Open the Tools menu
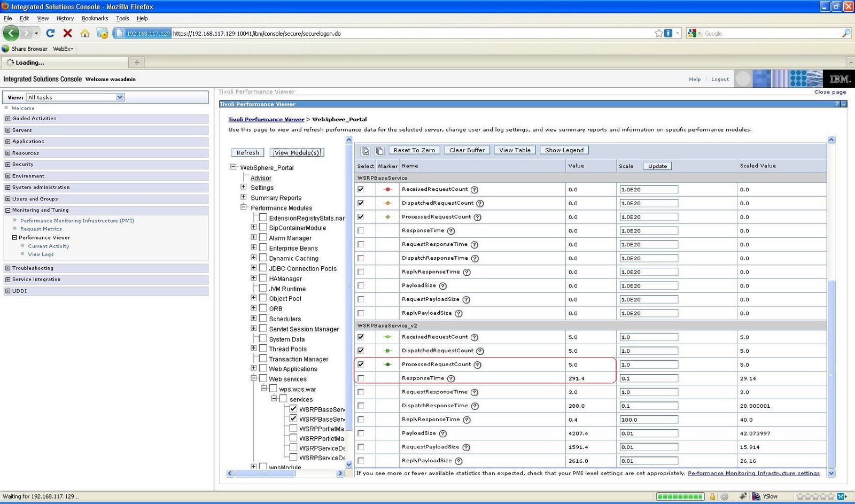The image size is (855, 504). coord(122,18)
